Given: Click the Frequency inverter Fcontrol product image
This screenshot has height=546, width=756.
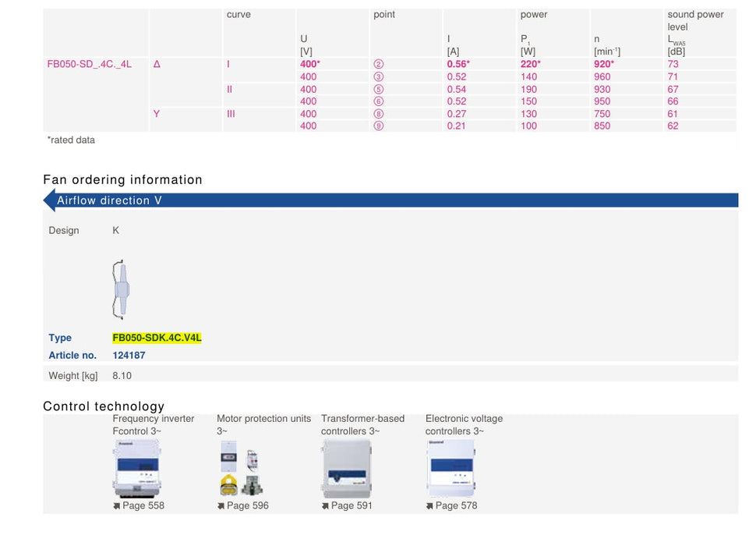Looking at the screenshot, I should (137, 468).
